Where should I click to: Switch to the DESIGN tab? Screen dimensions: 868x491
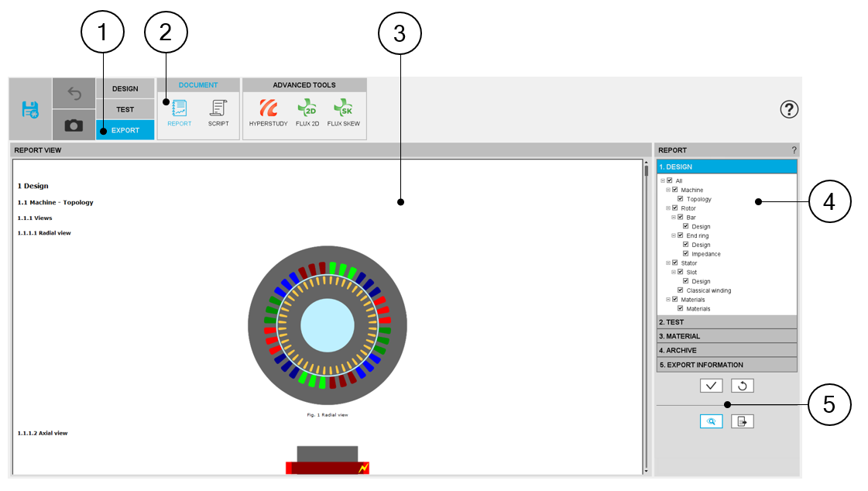(125, 89)
